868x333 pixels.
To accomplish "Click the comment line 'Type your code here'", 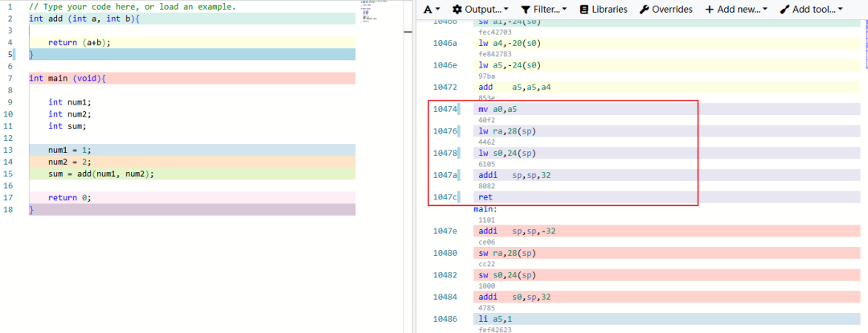I will point(132,7).
